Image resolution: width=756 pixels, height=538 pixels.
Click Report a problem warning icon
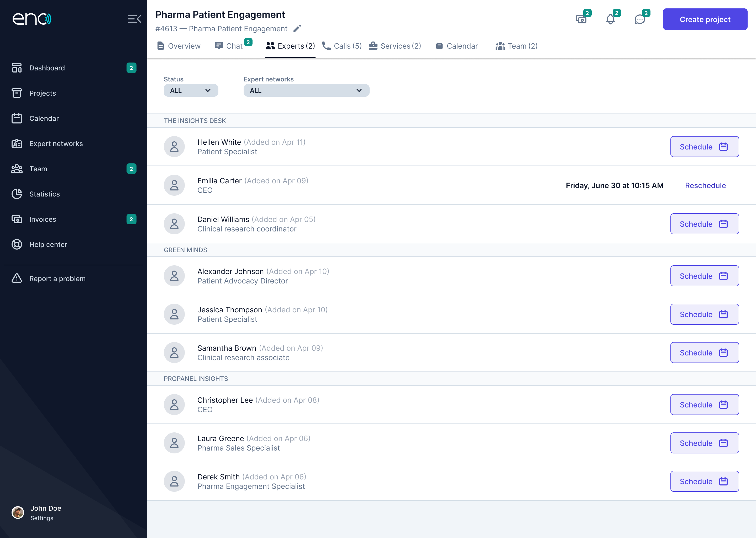point(17,278)
